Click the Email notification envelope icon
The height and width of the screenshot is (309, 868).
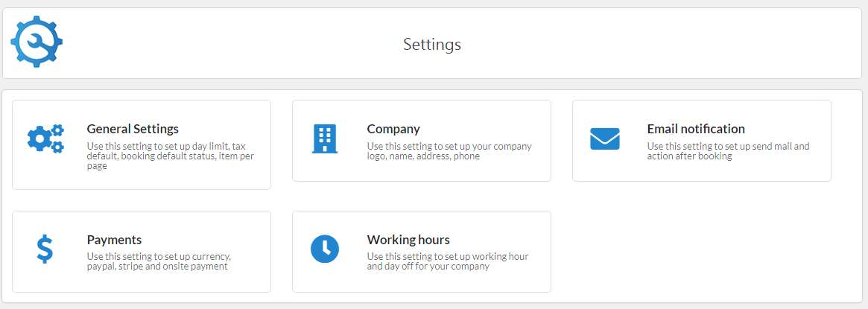[x=604, y=138]
